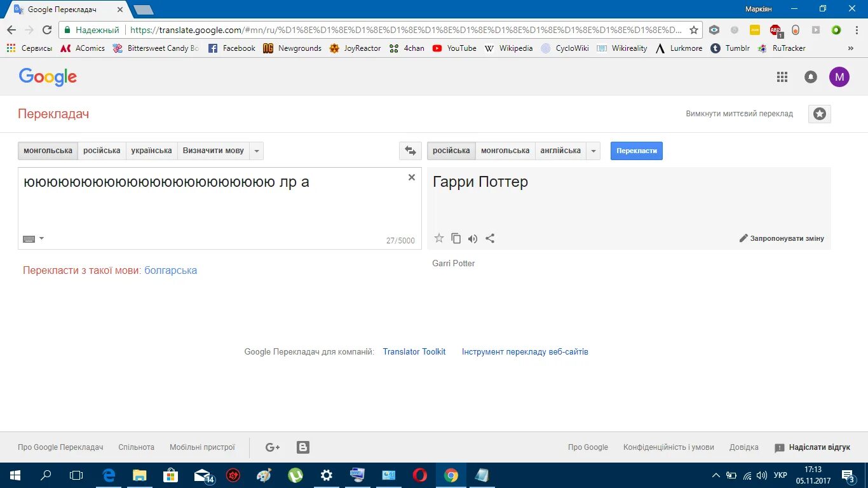Image resolution: width=868 pixels, height=488 pixels.
Task: Listen to the translation audio
Action: (473, 238)
